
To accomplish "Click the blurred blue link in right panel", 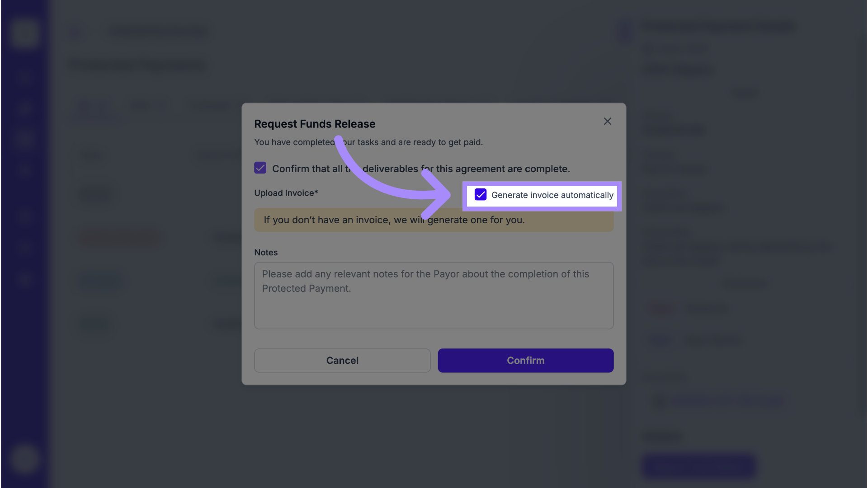I will [x=728, y=401].
